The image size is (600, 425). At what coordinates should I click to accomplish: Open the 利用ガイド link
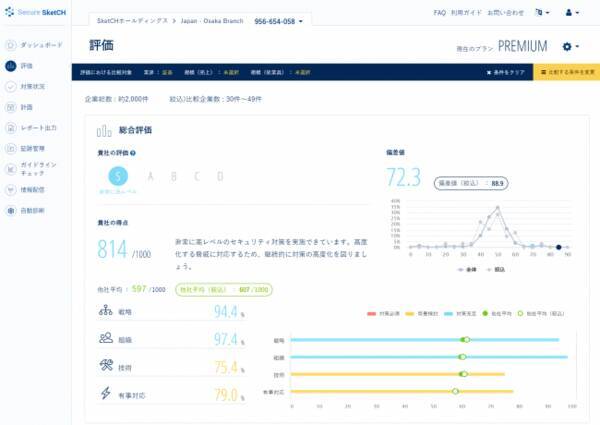click(x=464, y=14)
